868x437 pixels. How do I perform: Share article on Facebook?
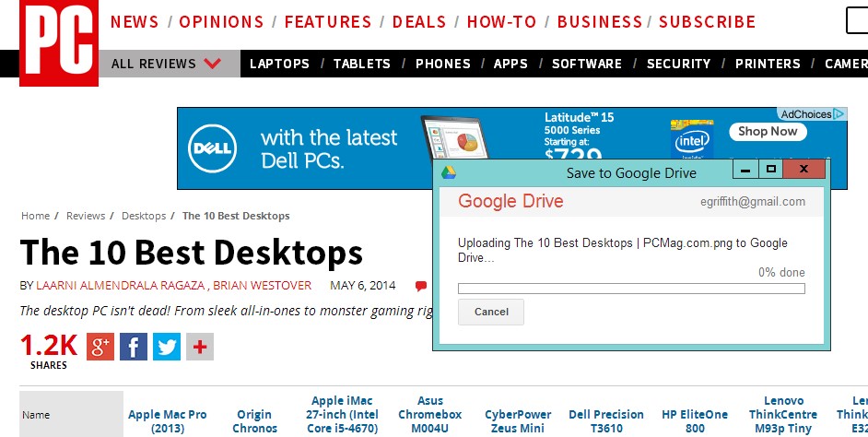134,347
